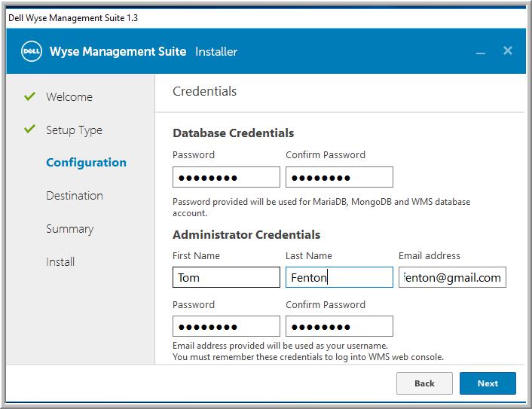Focus the administrator Password field
This screenshot has width=532, height=409.
226,326
